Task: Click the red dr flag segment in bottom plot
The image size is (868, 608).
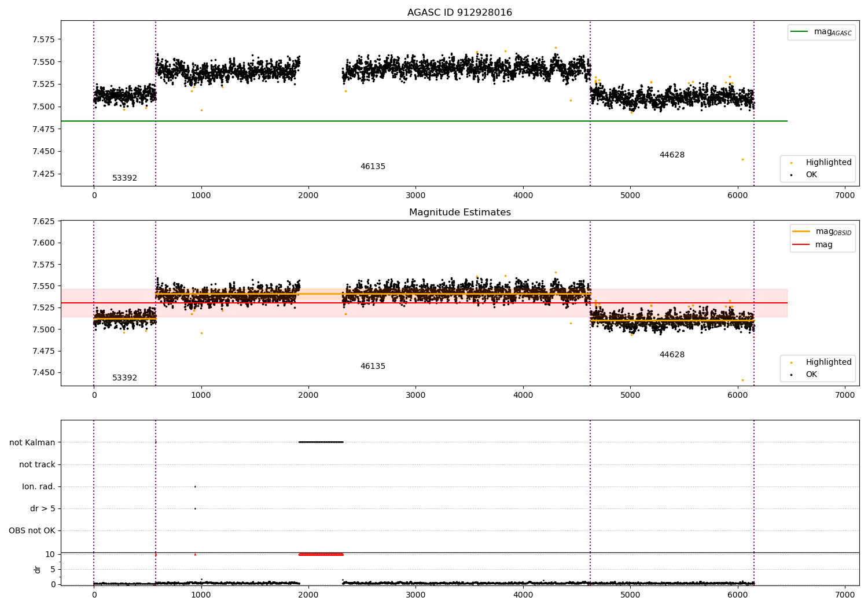Action: (x=321, y=554)
